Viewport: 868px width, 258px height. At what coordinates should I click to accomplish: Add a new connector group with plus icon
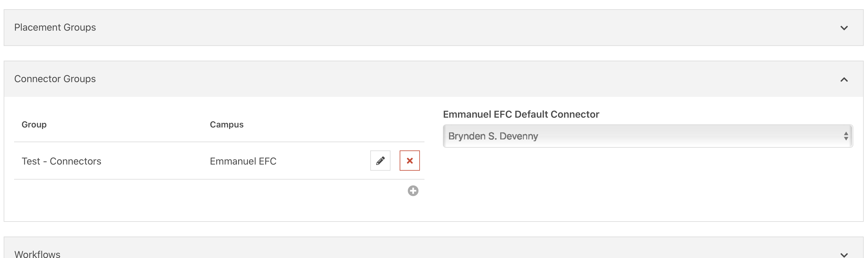point(413,191)
